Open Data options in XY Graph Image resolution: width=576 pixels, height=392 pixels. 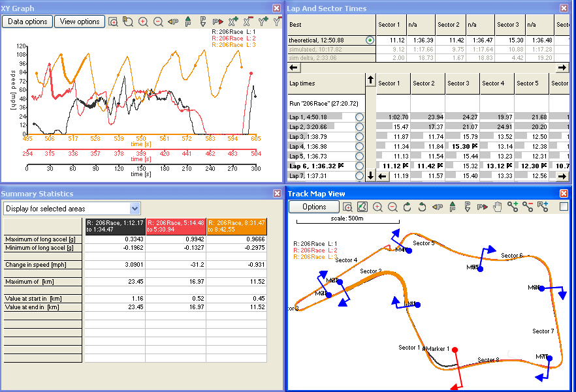[x=27, y=22]
